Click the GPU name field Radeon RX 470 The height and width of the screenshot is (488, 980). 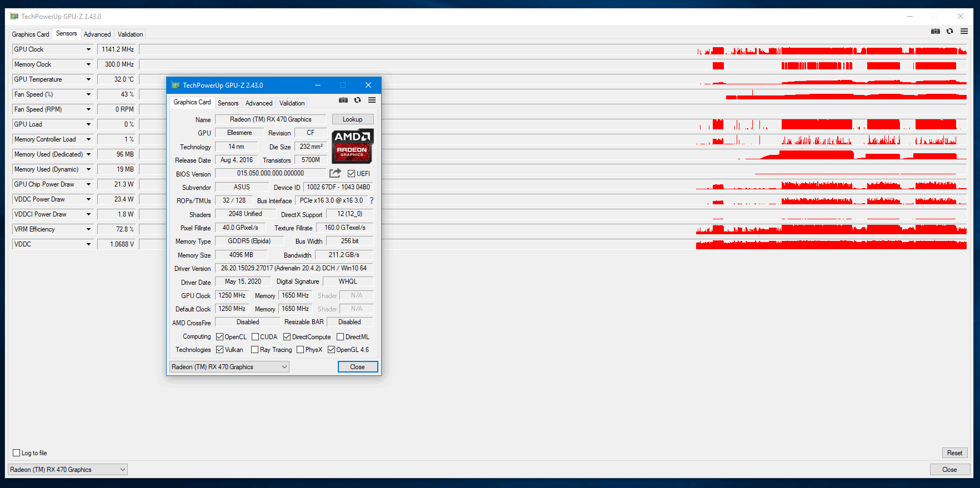click(x=271, y=119)
